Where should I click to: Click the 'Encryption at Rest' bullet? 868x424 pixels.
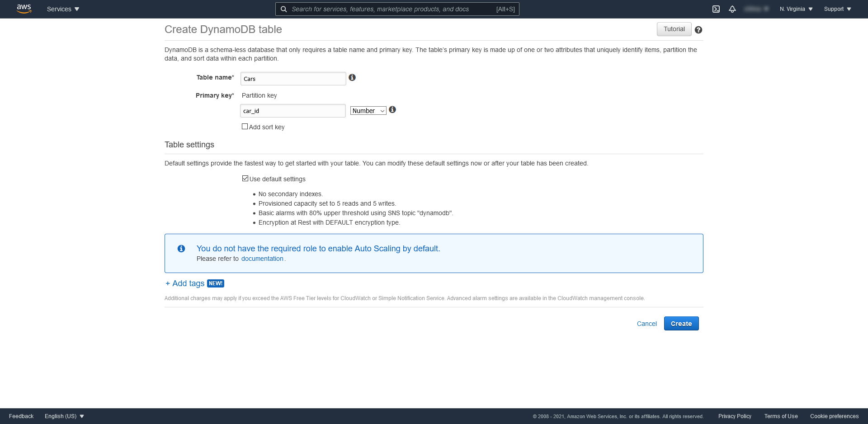pos(329,222)
